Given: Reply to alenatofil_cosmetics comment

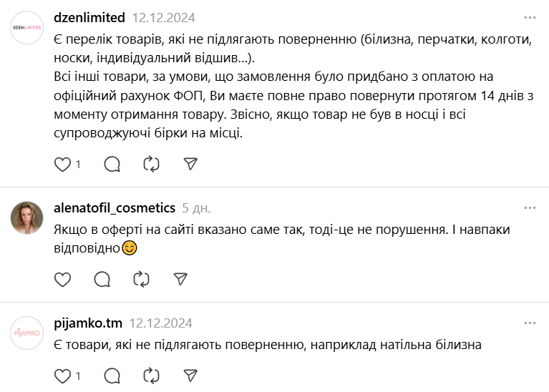Looking at the screenshot, I should (x=102, y=279).
